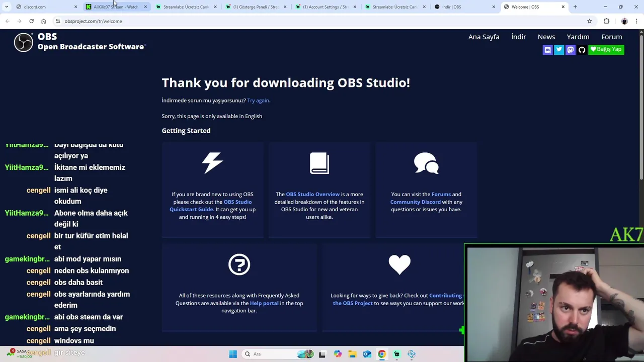Expand the tab search dropdown arrow

(7, 7)
